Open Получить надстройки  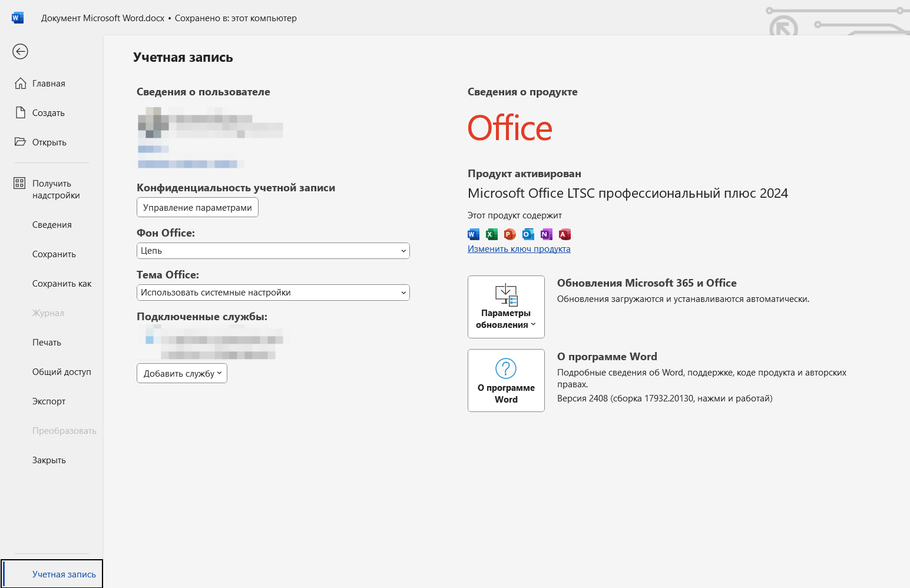click(52, 190)
